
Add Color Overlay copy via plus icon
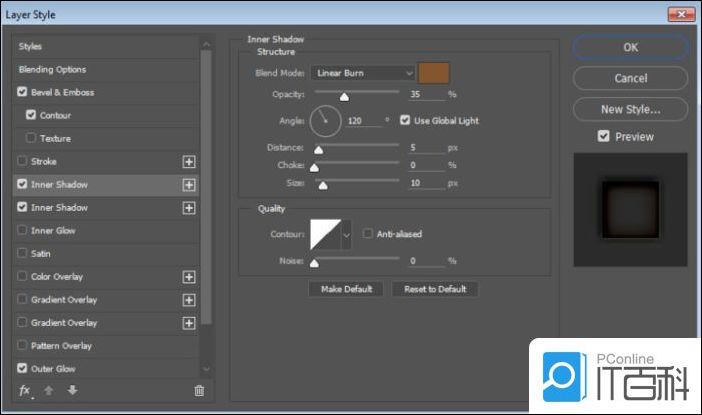189,277
